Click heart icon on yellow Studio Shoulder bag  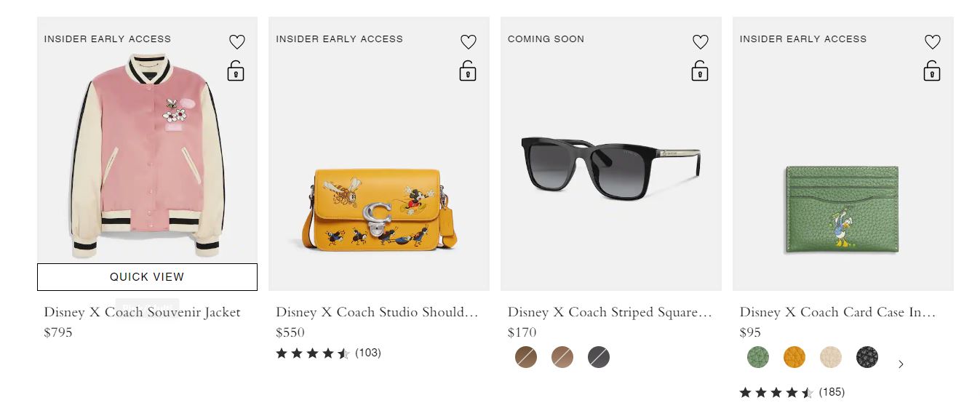(469, 42)
